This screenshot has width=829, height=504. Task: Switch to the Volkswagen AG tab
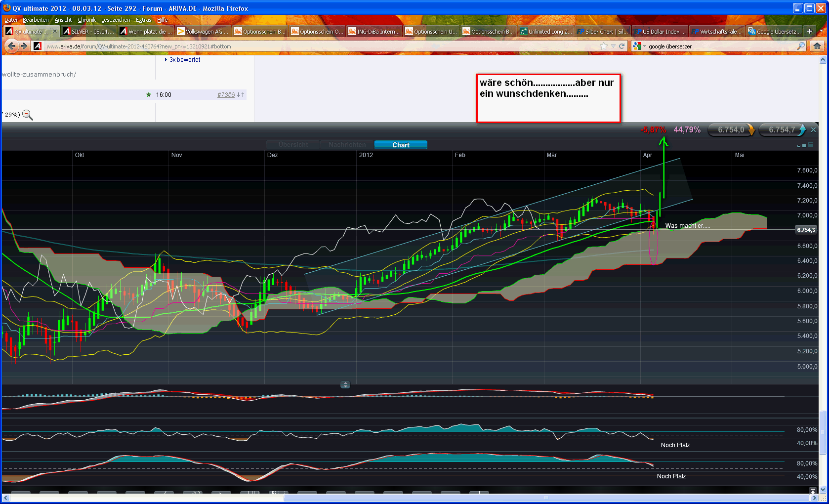tap(203, 31)
